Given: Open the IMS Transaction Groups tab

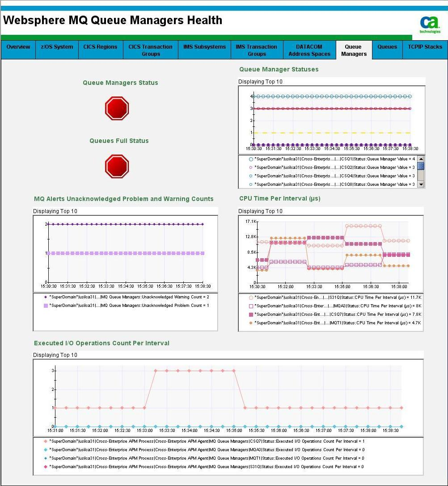Looking at the screenshot, I should [x=257, y=50].
